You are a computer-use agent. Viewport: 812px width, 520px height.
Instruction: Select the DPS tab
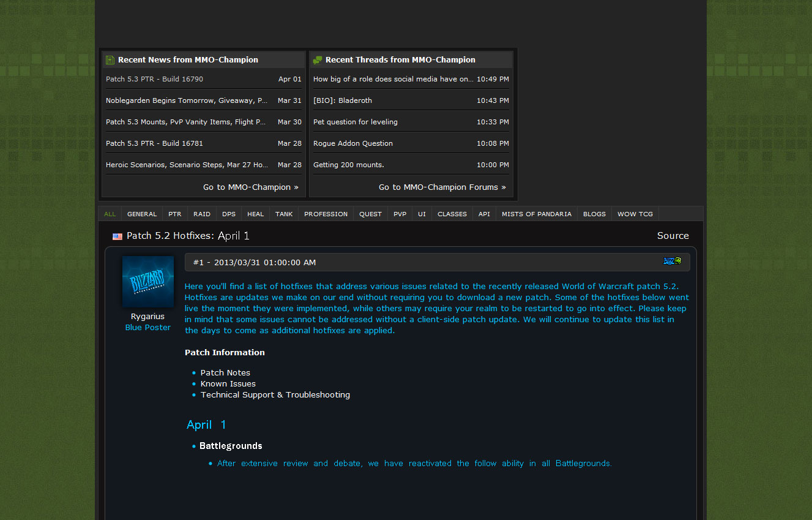(x=229, y=214)
